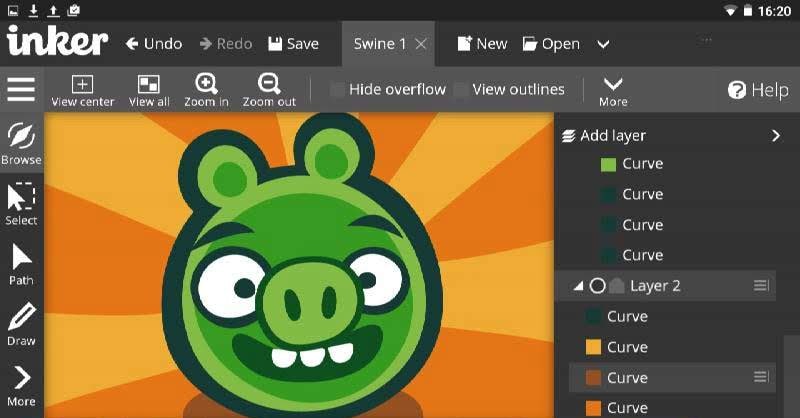Open the hamburger main menu
Image resolution: width=800 pixels, height=418 pixels.
click(21, 89)
